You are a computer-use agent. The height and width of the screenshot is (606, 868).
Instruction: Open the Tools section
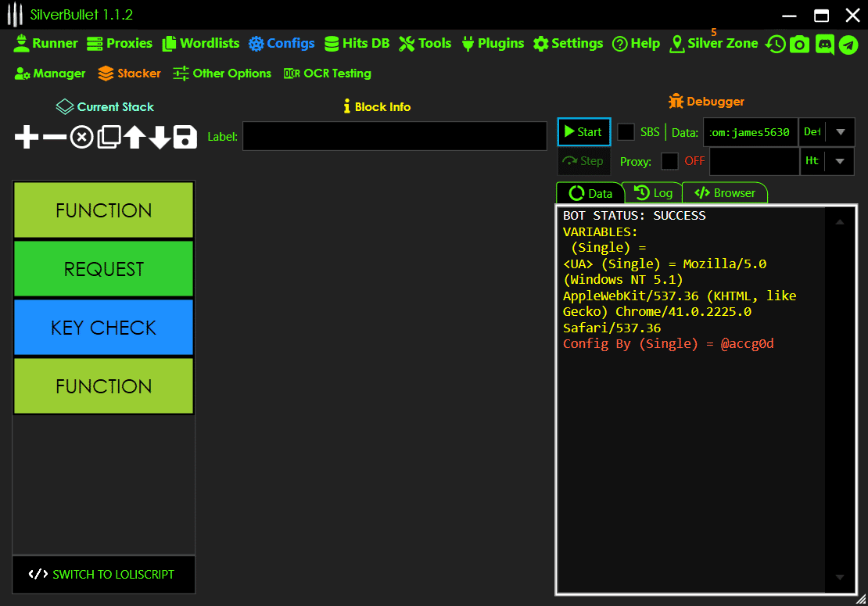coord(425,43)
